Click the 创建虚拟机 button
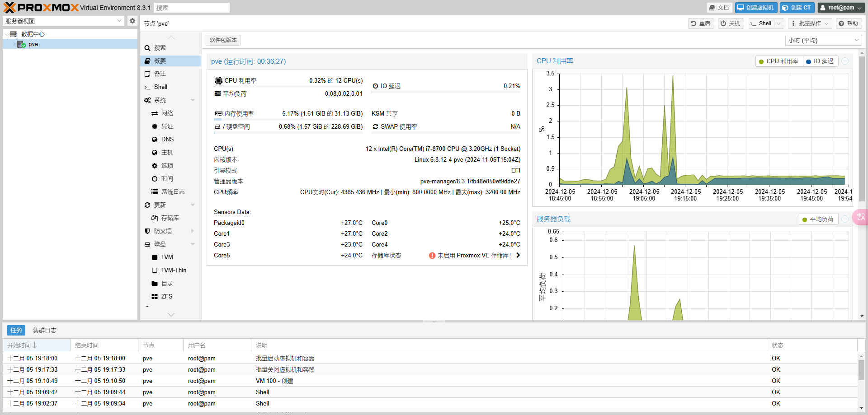 (x=756, y=8)
